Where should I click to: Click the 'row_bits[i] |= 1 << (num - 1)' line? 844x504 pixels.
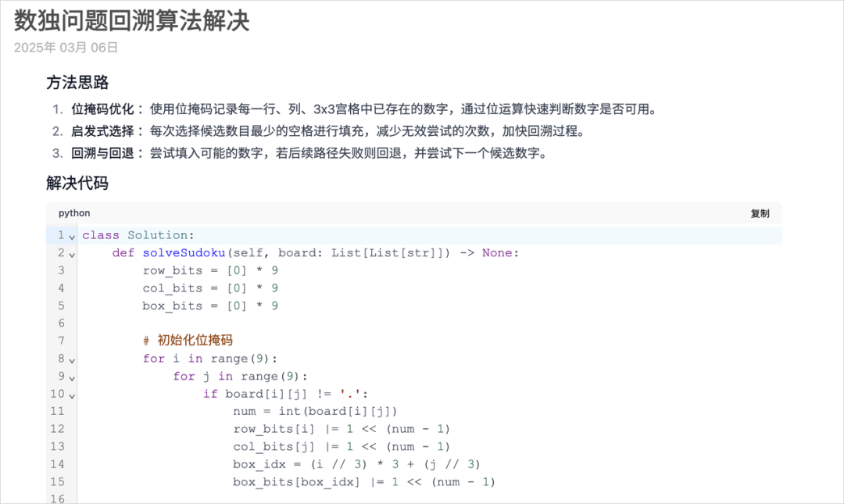click(342, 429)
